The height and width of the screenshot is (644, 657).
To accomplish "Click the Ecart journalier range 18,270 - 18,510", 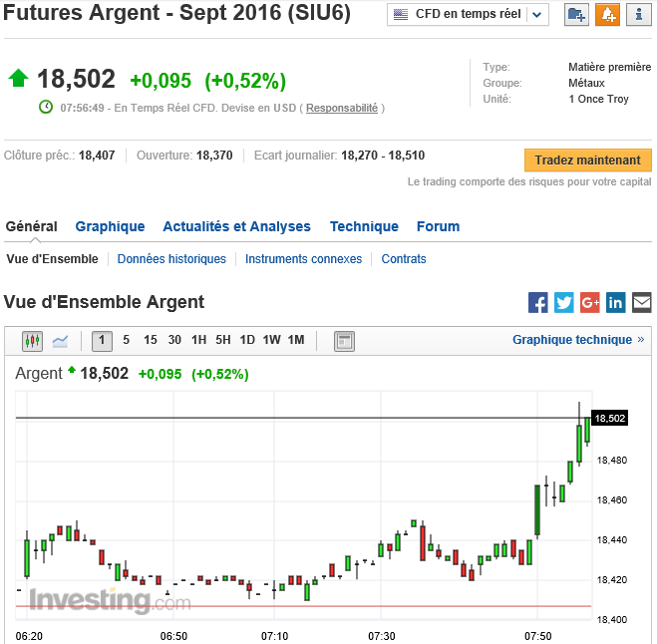I will tap(383, 156).
